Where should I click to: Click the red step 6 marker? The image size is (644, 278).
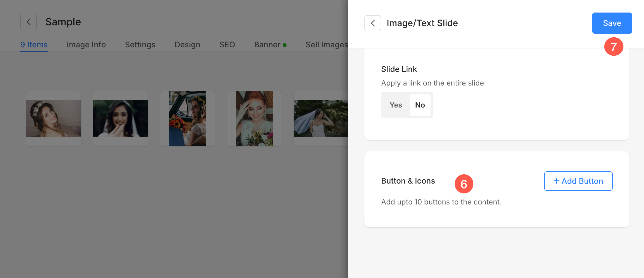coord(464,184)
